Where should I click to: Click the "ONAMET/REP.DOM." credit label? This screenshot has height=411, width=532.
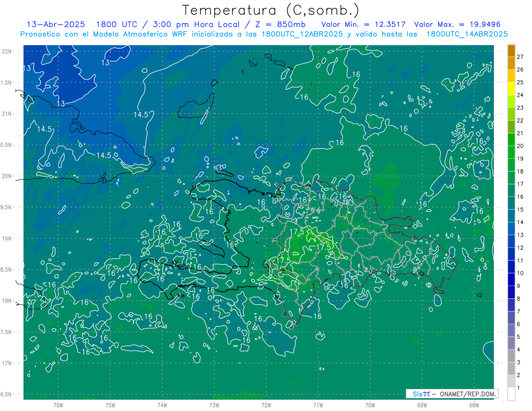468,394
